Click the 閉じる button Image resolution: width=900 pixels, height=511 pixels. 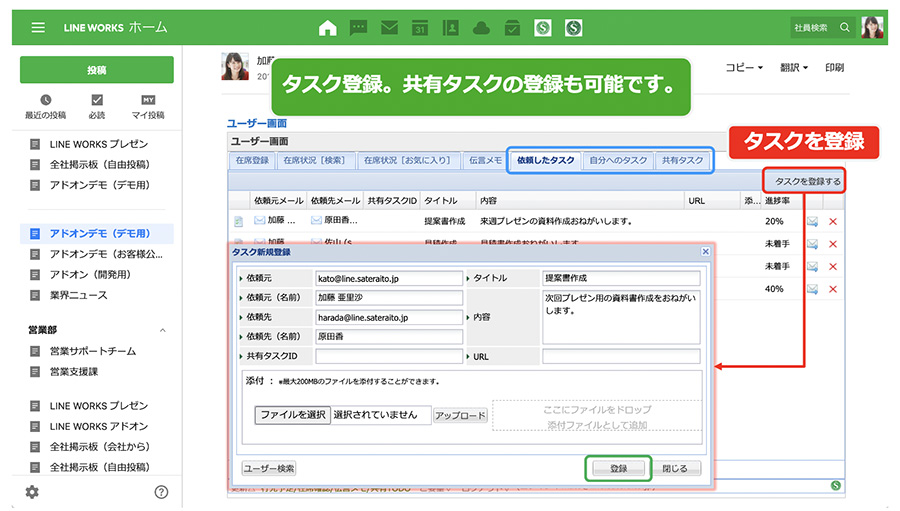pos(674,469)
